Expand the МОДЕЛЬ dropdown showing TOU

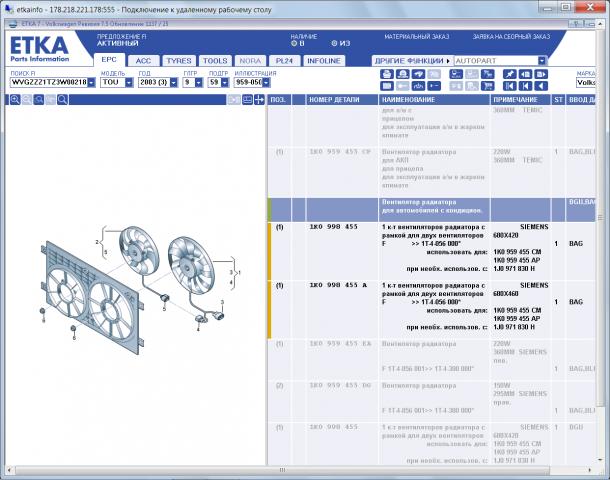click(x=129, y=82)
